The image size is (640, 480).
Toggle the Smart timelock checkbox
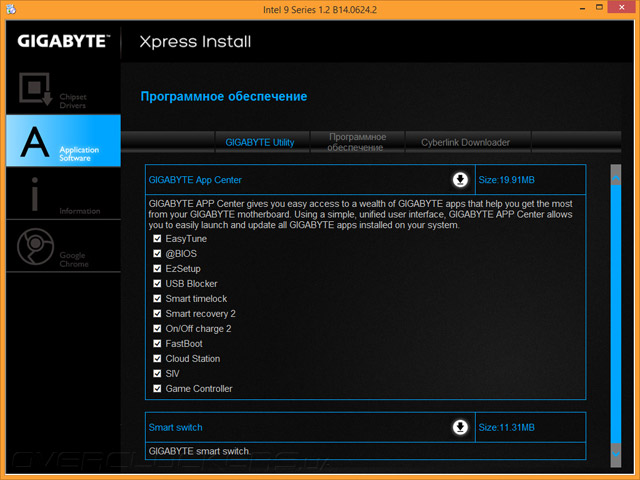tap(157, 298)
